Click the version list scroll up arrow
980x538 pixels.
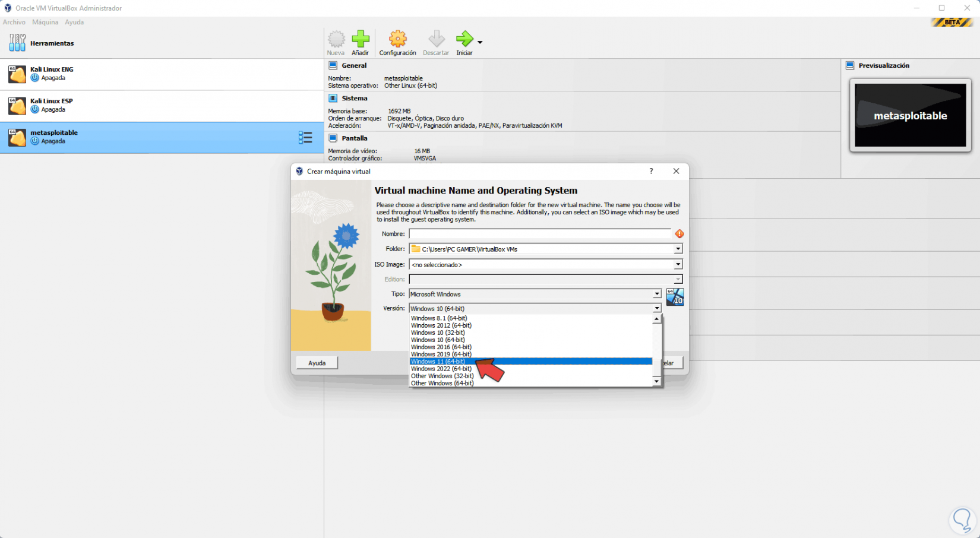coord(656,319)
